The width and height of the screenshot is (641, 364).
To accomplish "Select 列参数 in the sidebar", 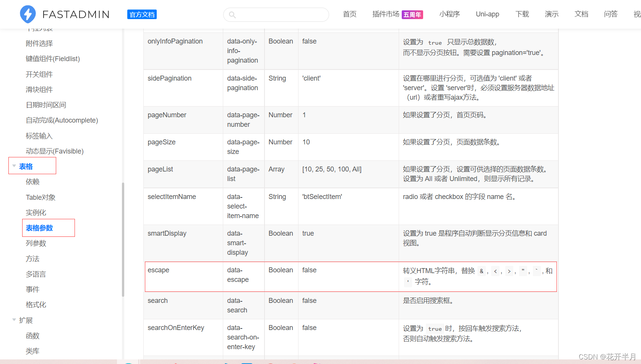I will tap(36, 243).
